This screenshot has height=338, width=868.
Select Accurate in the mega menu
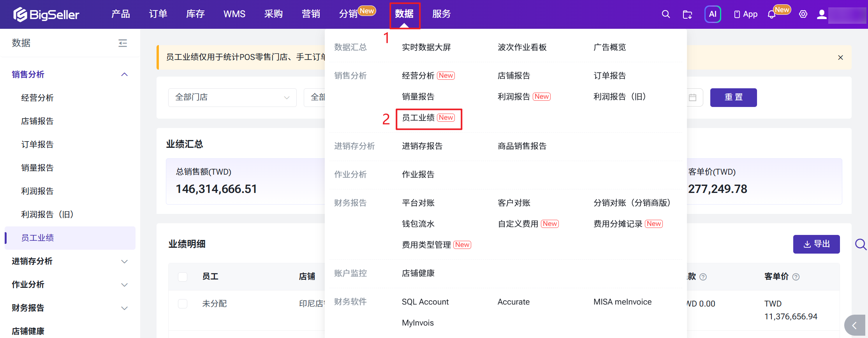click(x=514, y=302)
